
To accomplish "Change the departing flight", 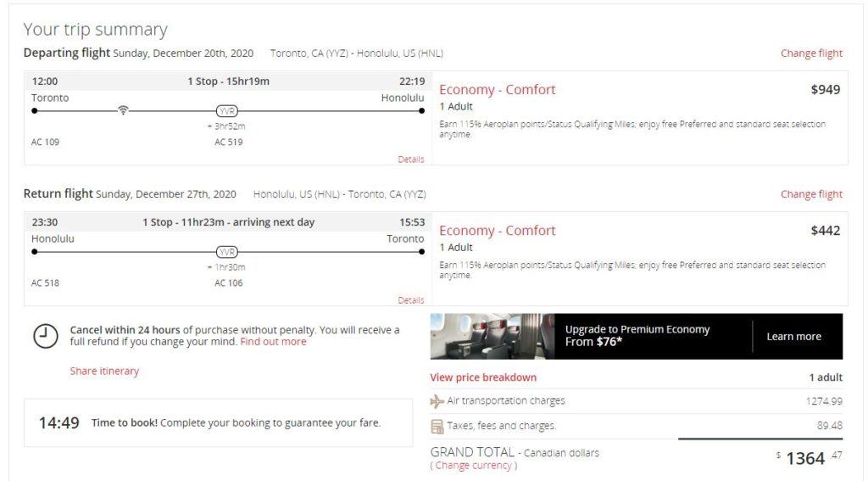I will pyautogui.click(x=811, y=53).
